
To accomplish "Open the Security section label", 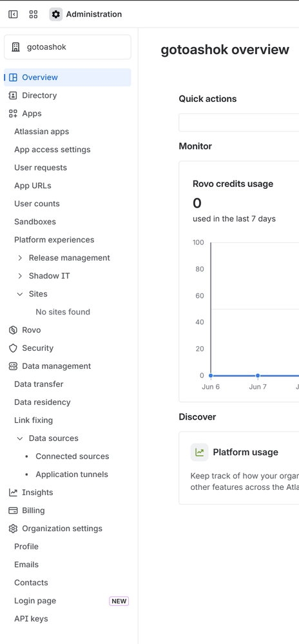I will click(38, 348).
